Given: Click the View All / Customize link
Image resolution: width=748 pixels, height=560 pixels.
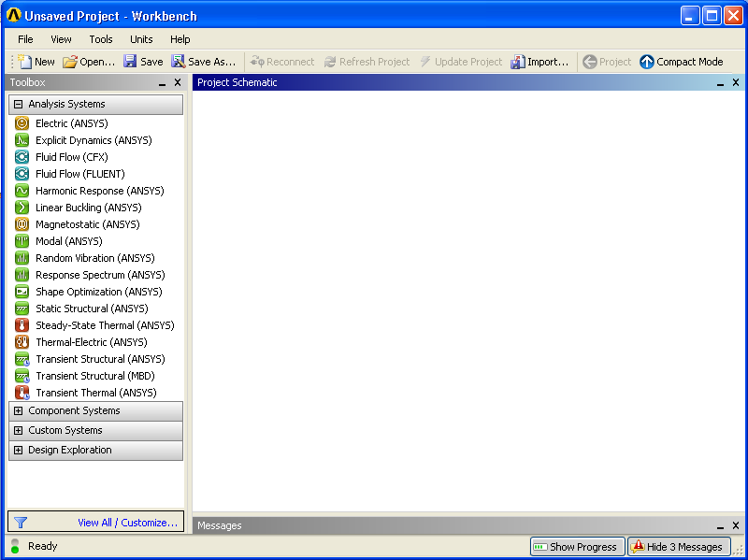Looking at the screenshot, I should tap(127, 523).
